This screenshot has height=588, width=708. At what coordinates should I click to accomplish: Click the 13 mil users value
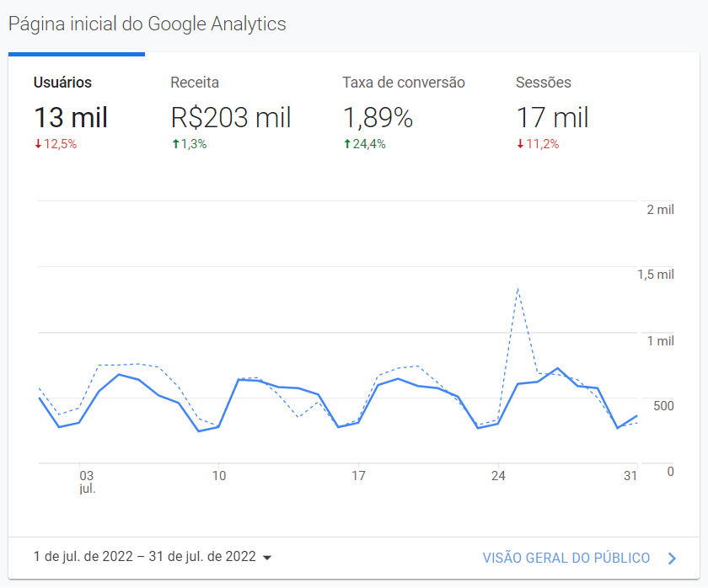tap(71, 118)
